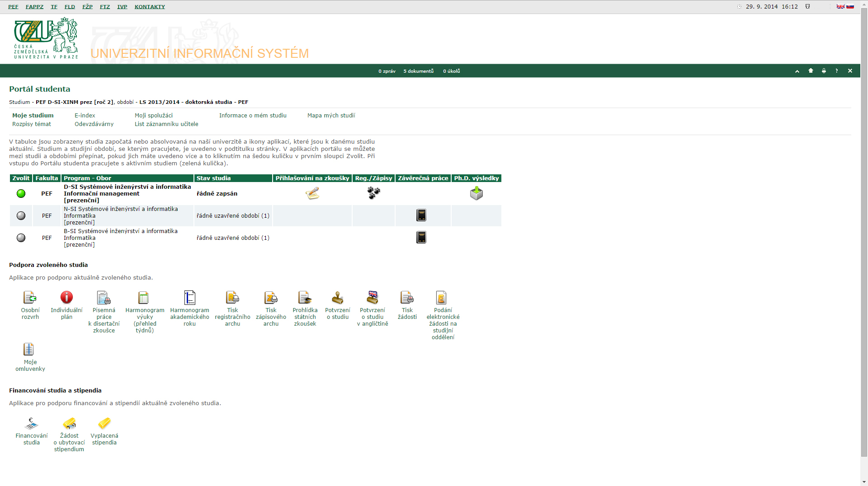Select the B-SI study grey radio ball

click(21, 238)
